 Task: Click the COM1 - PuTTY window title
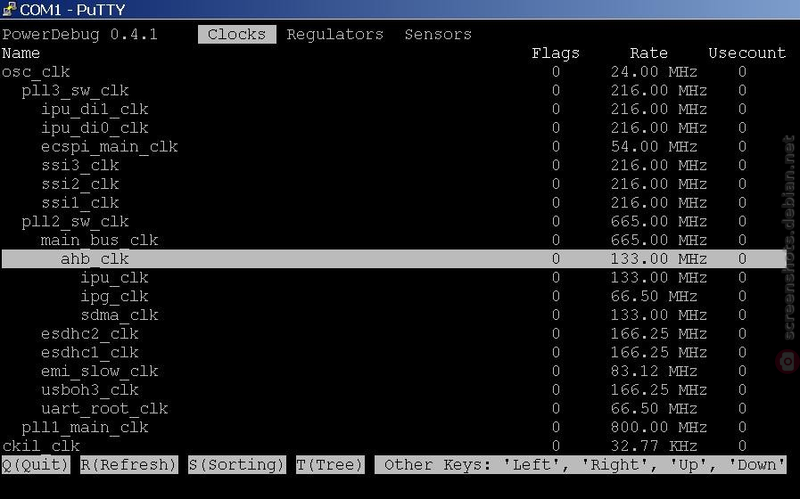pyautogui.click(x=72, y=10)
